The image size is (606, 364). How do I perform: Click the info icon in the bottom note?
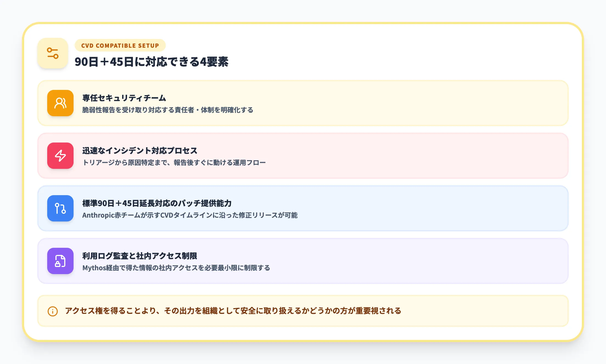(x=52, y=311)
